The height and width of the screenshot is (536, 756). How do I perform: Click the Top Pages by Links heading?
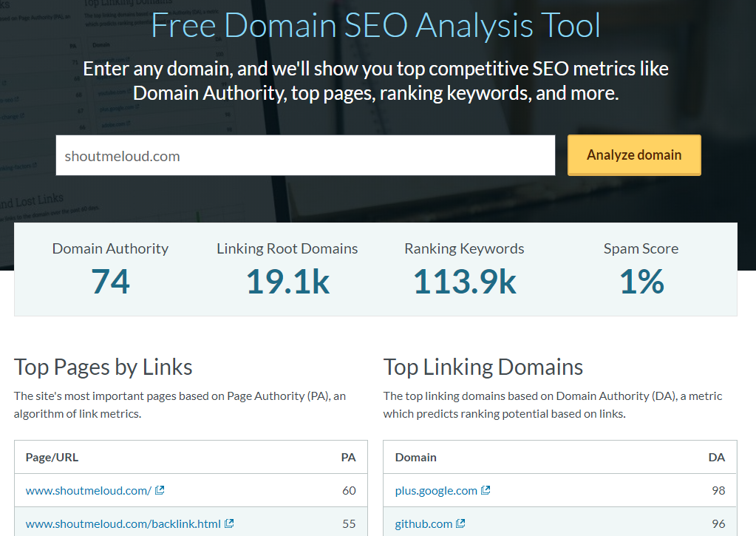(x=103, y=367)
